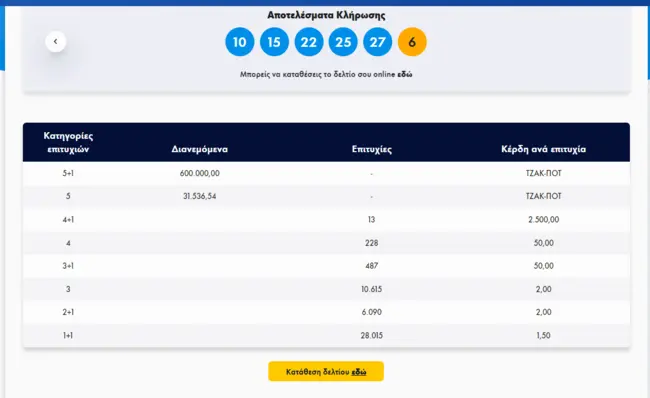Image resolution: width=650 pixels, height=398 pixels.
Task: Select the 4+1 row with 13 winners
Action: tap(326, 219)
